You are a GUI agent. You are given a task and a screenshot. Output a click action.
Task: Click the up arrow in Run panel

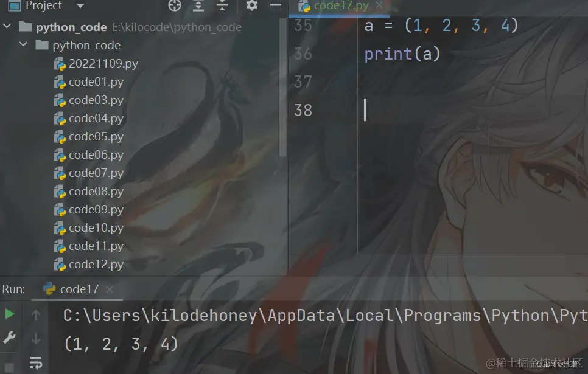[36, 315]
